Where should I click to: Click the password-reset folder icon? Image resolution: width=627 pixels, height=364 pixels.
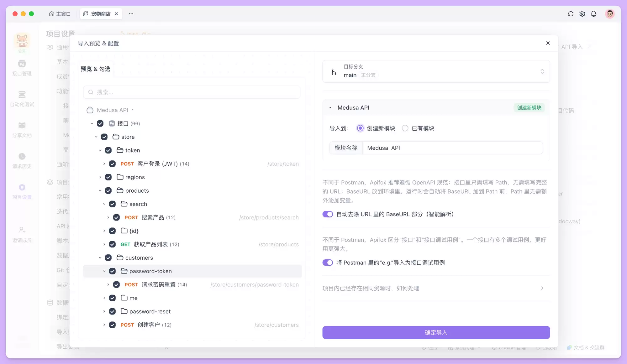124,311
